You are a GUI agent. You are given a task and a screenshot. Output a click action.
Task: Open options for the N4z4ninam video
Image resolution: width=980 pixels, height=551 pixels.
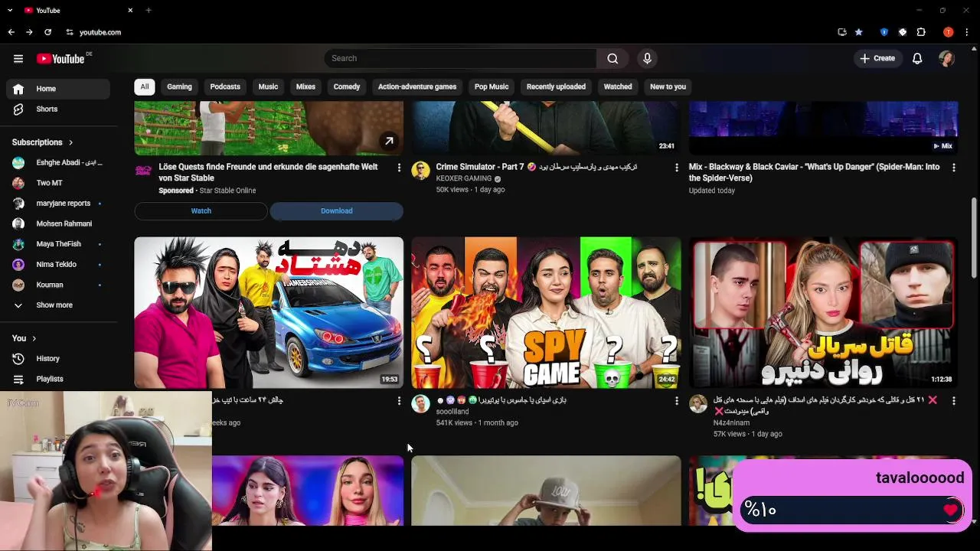pos(953,401)
